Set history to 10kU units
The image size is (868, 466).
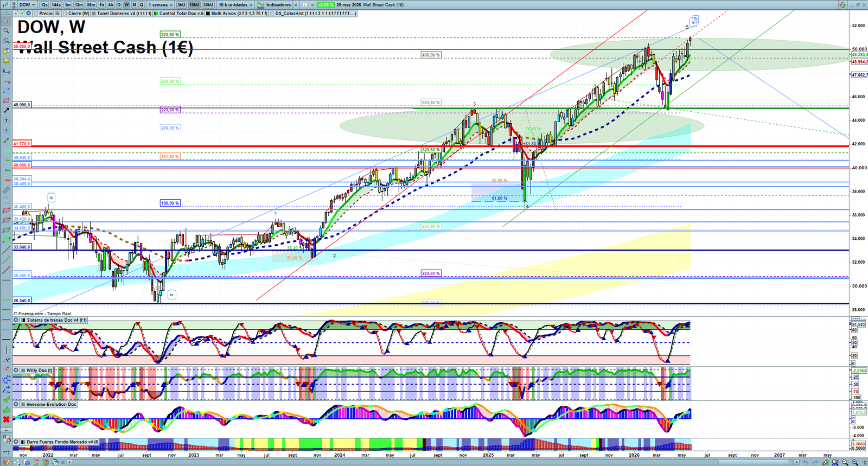click(x=194, y=4)
